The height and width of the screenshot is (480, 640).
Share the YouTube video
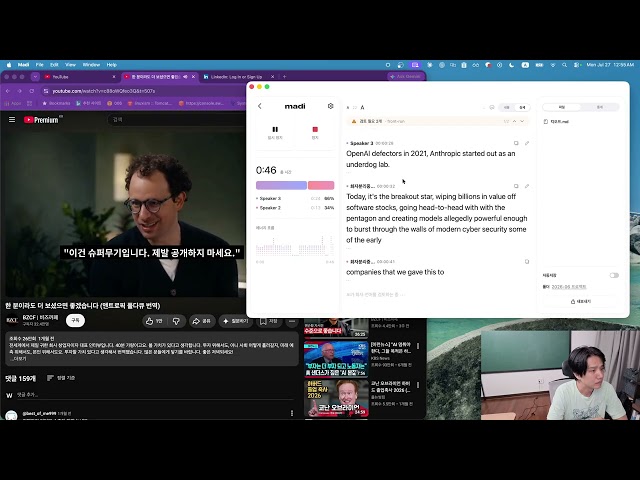coord(202,322)
